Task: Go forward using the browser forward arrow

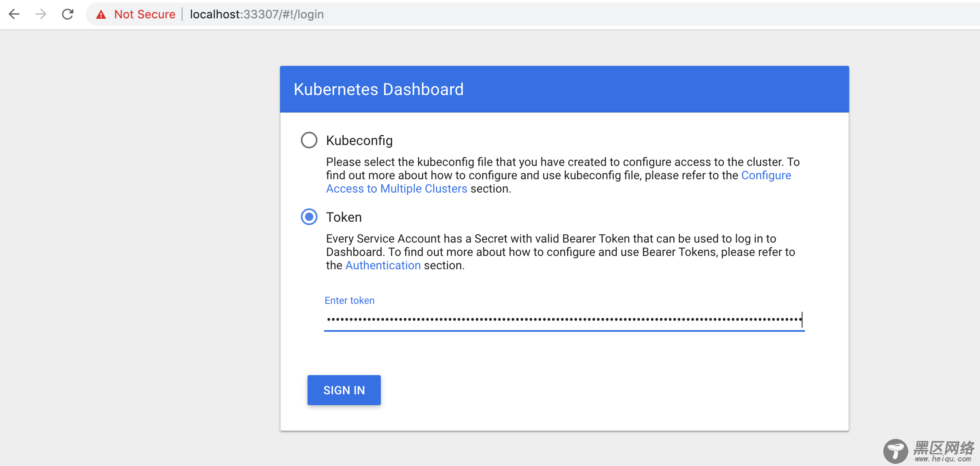Action: coord(41,14)
